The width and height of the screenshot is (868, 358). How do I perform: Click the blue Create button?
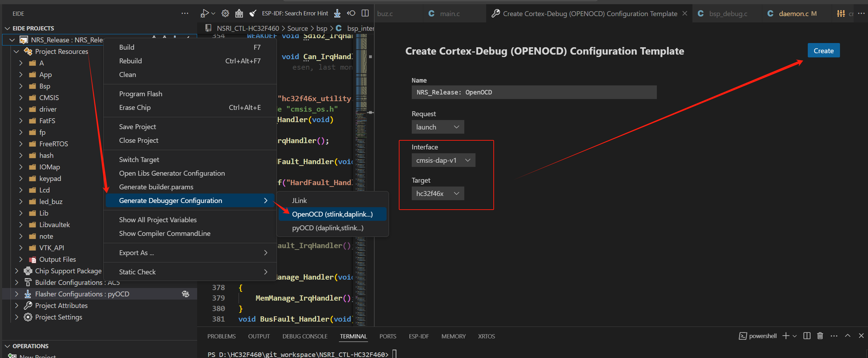coord(824,51)
